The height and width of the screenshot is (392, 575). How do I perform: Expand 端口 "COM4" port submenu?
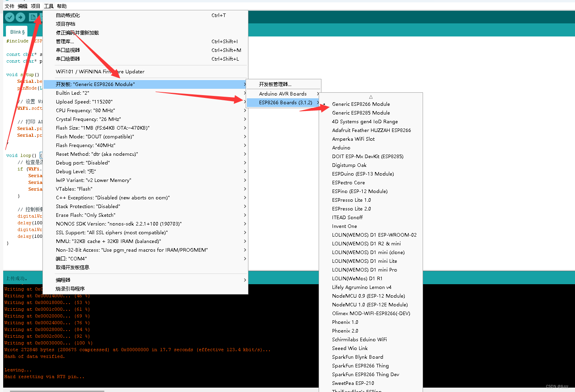tap(145, 258)
